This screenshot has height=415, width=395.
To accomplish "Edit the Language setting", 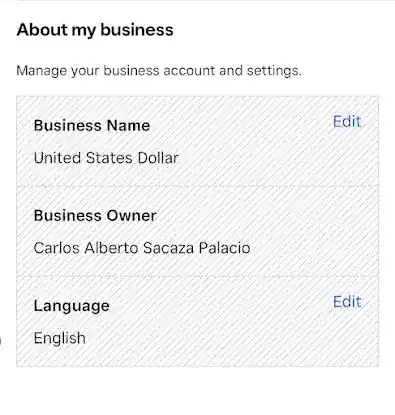I will 347,302.
